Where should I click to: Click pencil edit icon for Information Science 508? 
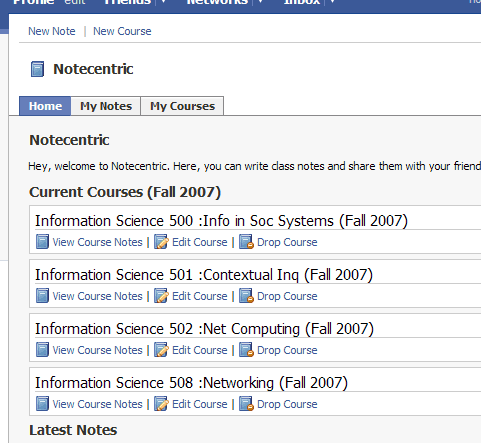(161, 404)
